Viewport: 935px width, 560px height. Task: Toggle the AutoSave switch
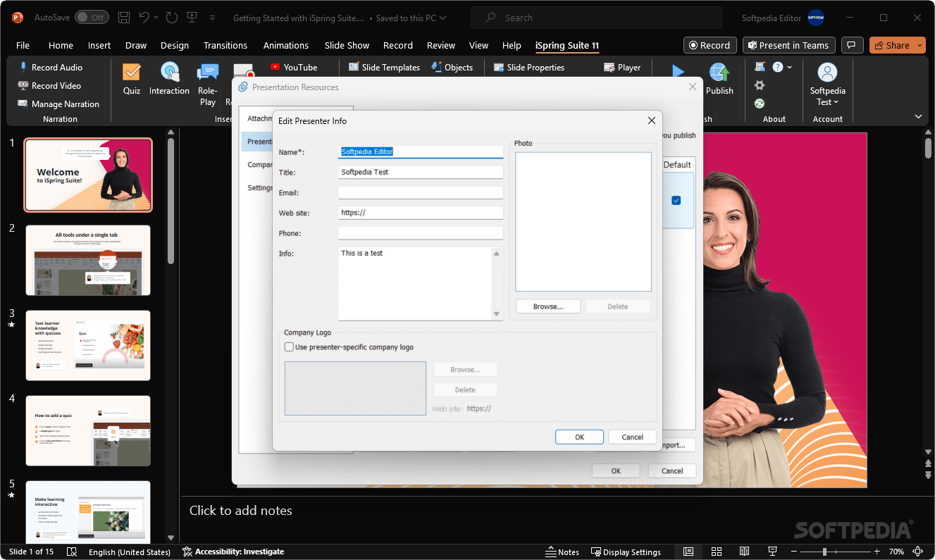[x=92, y=18]
